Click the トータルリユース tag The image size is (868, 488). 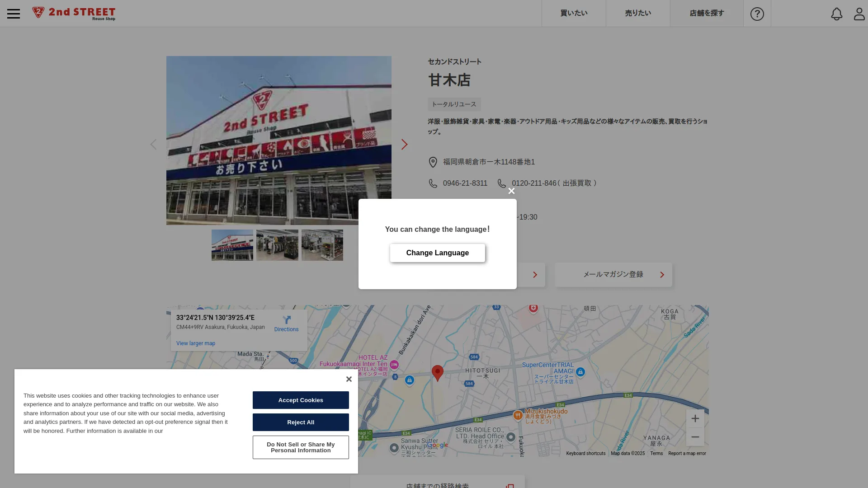(454, 104)
